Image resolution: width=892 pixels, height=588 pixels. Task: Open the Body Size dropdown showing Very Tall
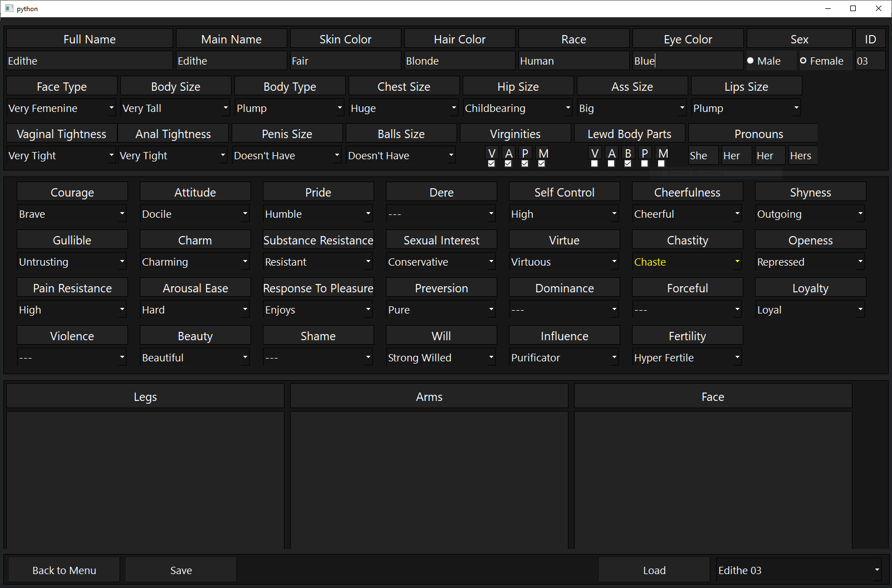[x=175, y=108]
